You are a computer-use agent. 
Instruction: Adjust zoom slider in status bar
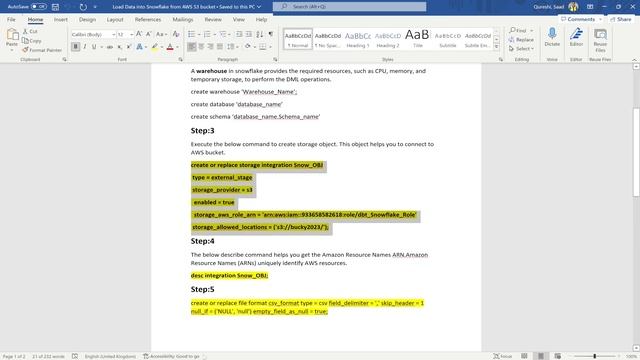595,356
